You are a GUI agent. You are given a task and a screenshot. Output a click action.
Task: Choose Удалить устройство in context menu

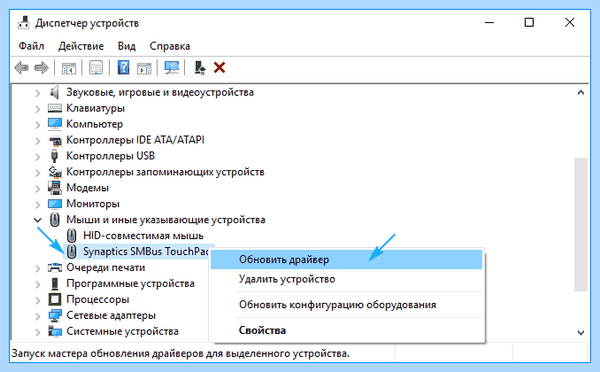point(346,279)
